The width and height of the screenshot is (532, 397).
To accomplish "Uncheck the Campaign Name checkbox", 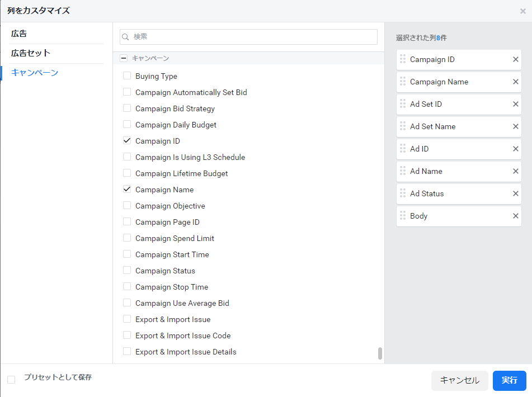I will click(x=127, y=190).
